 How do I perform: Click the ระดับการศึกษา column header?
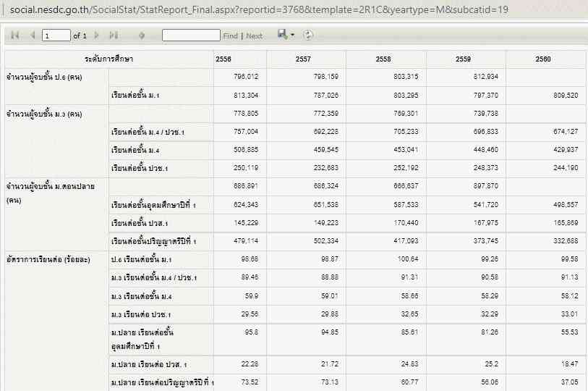[x=108, y=59]
